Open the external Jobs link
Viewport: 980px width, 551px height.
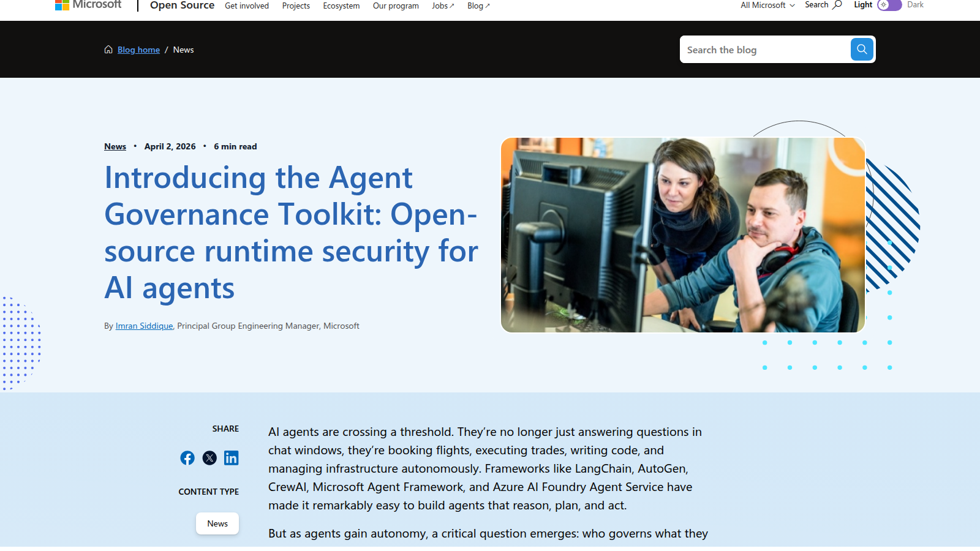click(443, 6)
